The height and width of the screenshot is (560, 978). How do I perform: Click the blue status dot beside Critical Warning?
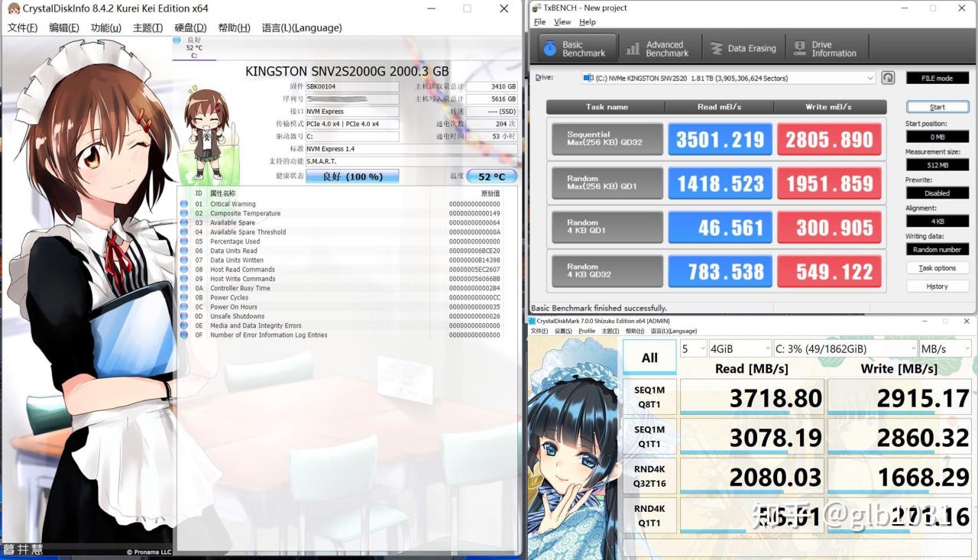tap(183, 203)
